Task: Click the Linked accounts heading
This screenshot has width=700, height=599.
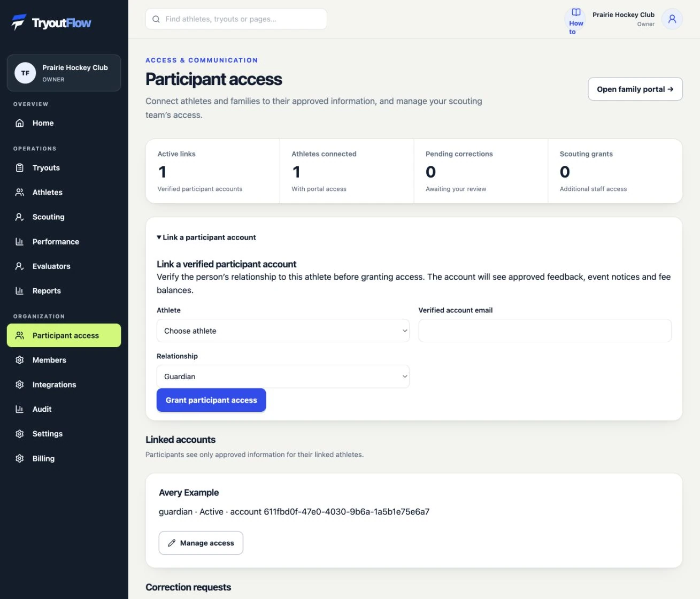Action: pyautogui.click(x=181, y=440)
